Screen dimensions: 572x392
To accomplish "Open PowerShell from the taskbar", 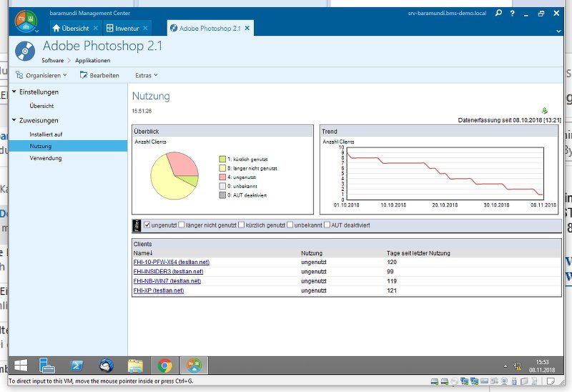I will (77, 366).
